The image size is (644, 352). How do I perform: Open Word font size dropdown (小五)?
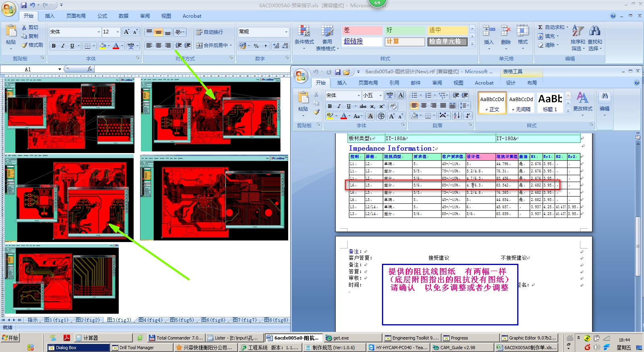pos(380,95)
